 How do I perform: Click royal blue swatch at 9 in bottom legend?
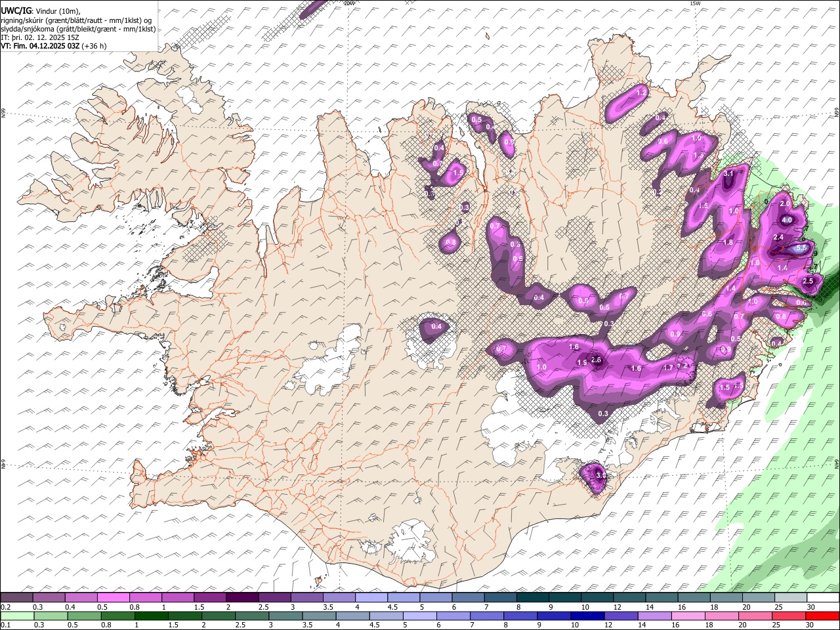(553, 616)
